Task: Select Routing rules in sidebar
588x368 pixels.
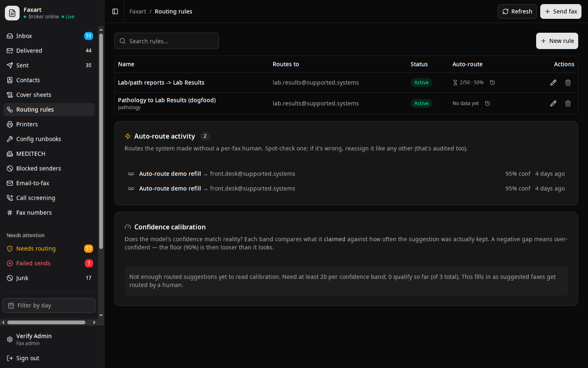Action: pos(49,110)
